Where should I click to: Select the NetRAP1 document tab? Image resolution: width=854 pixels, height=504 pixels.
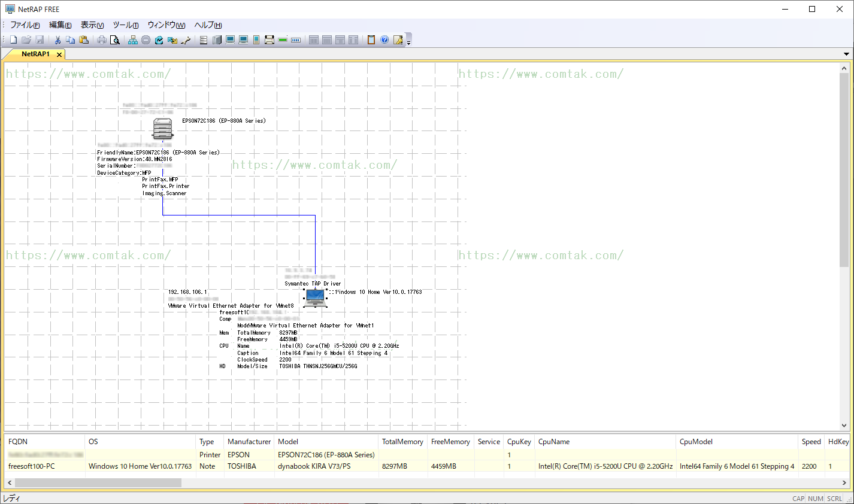pos(36,54)
